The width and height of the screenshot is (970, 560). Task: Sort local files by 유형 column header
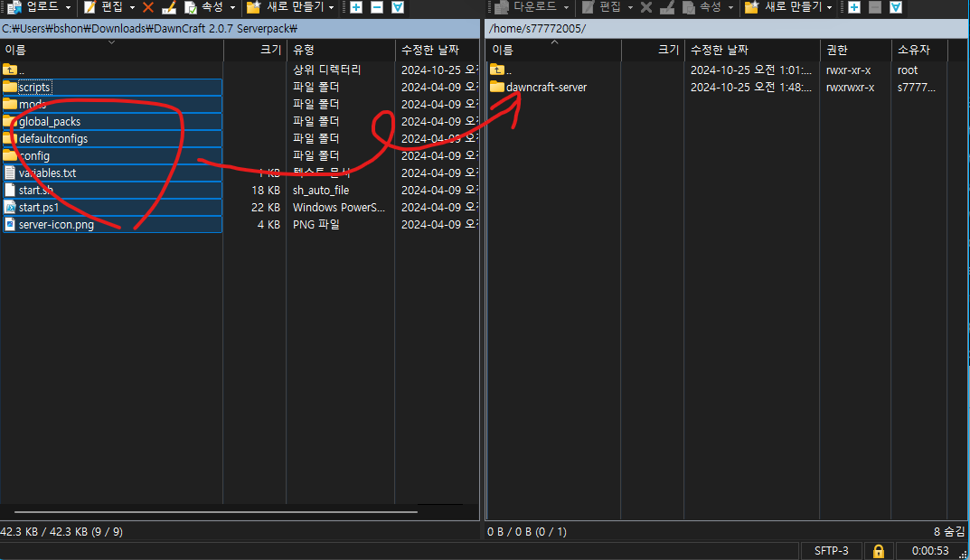pyautogui.click(x=341, y=50)
